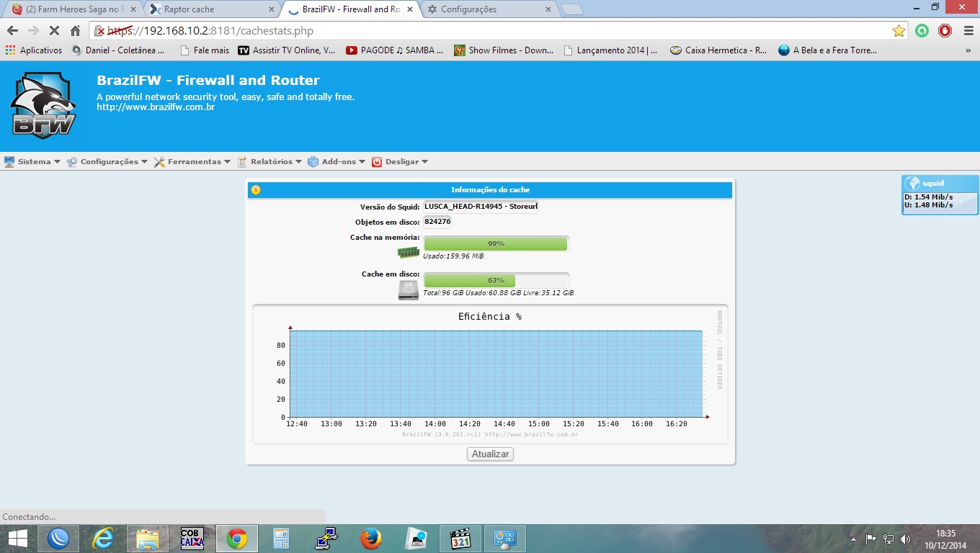
Task: Open the Relatórios dropdown menu
Action: [x=269, y=162]
